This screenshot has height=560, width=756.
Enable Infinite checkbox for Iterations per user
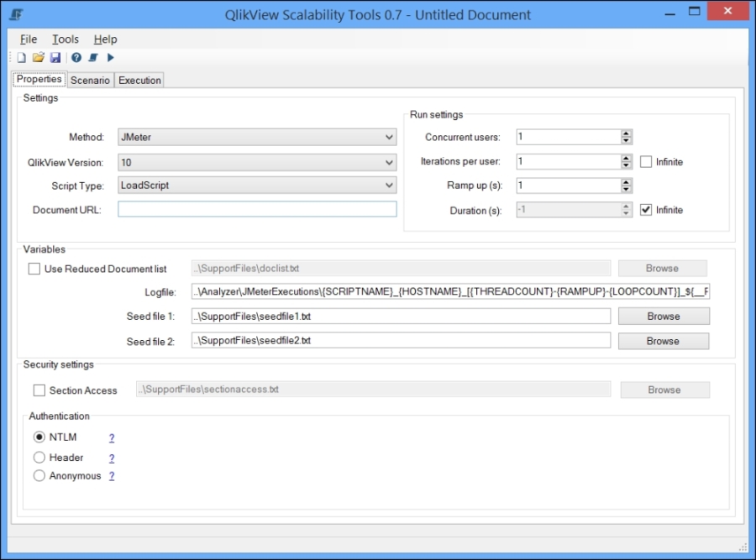point(646,162)
